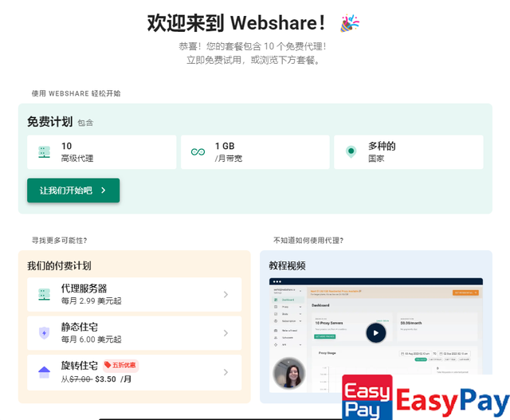Click the 每月 2.99 美元起 price text
The height and width of the screenshot is (420, 510).
(92, 301)
